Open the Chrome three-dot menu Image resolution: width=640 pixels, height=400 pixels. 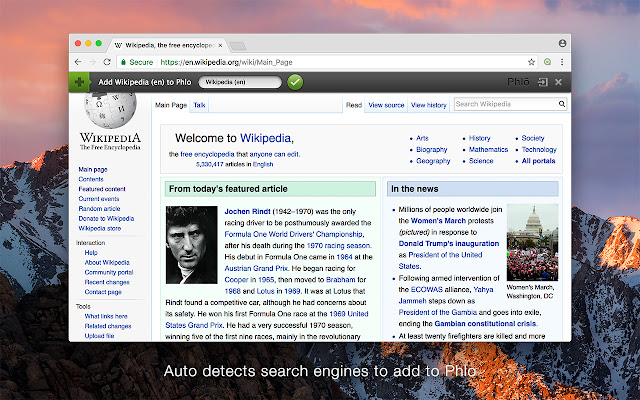pos(562,62)
